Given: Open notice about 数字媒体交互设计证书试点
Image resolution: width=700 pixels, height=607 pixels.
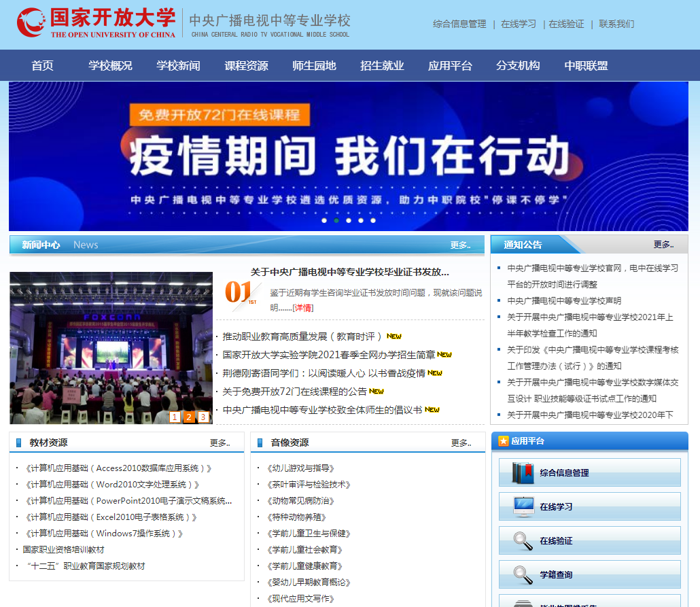Looking at the screenshot, I should click(x=593, y=390).
